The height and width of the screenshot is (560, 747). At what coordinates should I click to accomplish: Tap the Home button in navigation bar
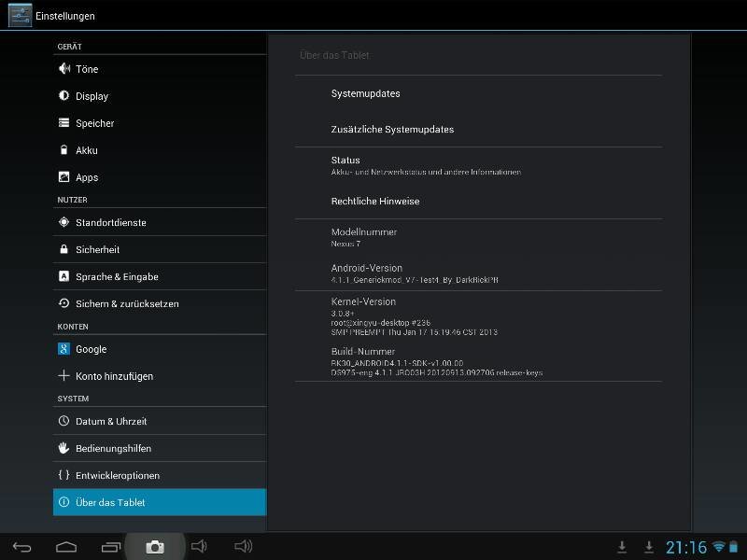66,547
